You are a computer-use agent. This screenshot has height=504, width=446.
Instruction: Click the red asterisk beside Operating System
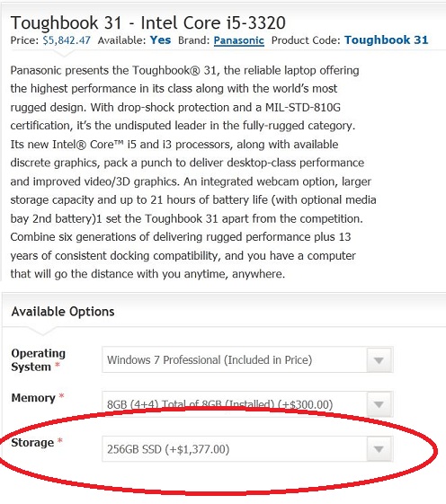pyautogui.click(x=58, y=365)
